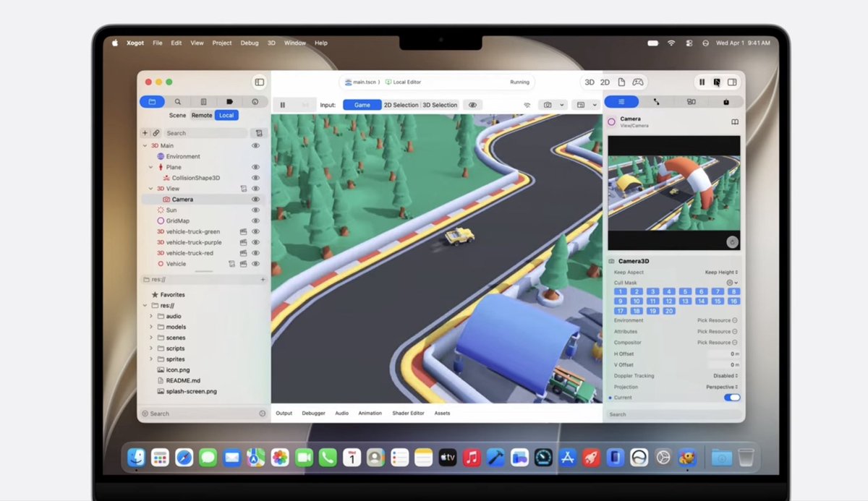The height and width of the screenshot is (501, 868).
Task: Pick a resource for Compositor
Action: click(x=717, y=343)
